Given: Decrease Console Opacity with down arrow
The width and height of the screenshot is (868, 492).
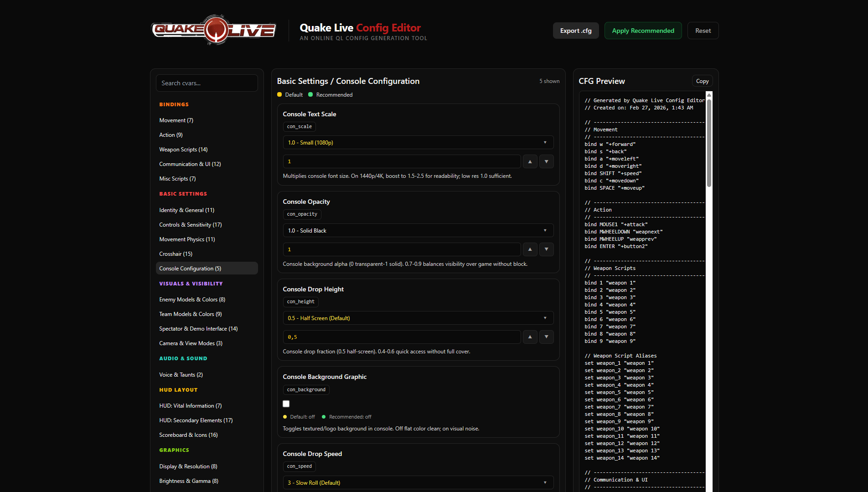Looking at the screenshot, I should pos(546,249).
